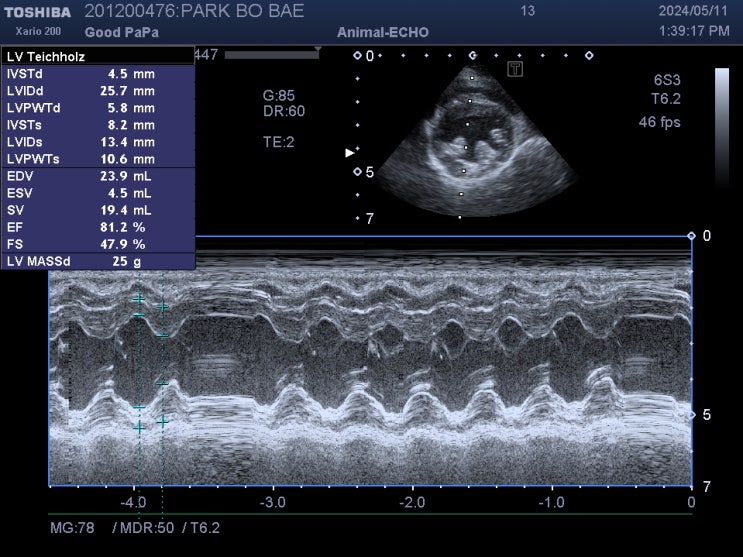743x557 pixels.
Task: Select the LV Teichholz panel header
Action: pos(98,56)
